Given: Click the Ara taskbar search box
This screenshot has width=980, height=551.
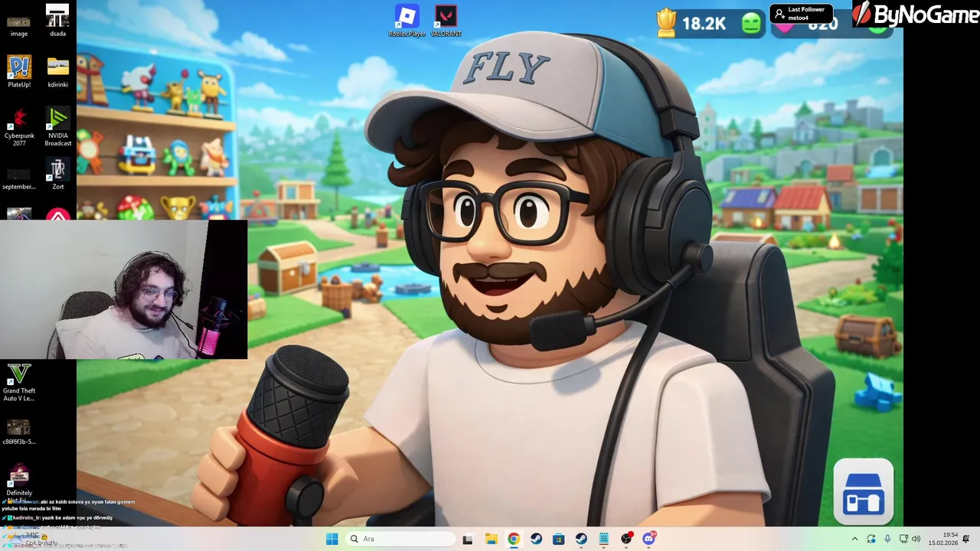Looking at the screenshot, I should coord(399,539).
